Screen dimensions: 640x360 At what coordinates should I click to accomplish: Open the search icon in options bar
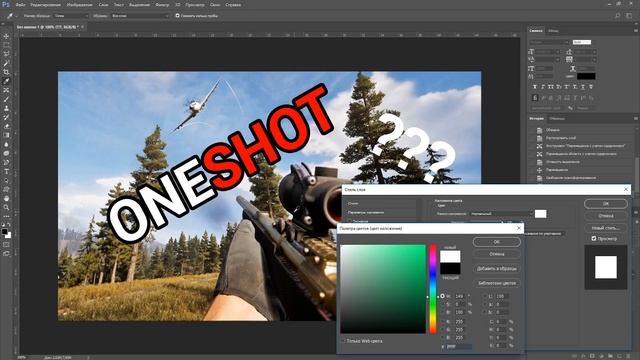point(618,16)
